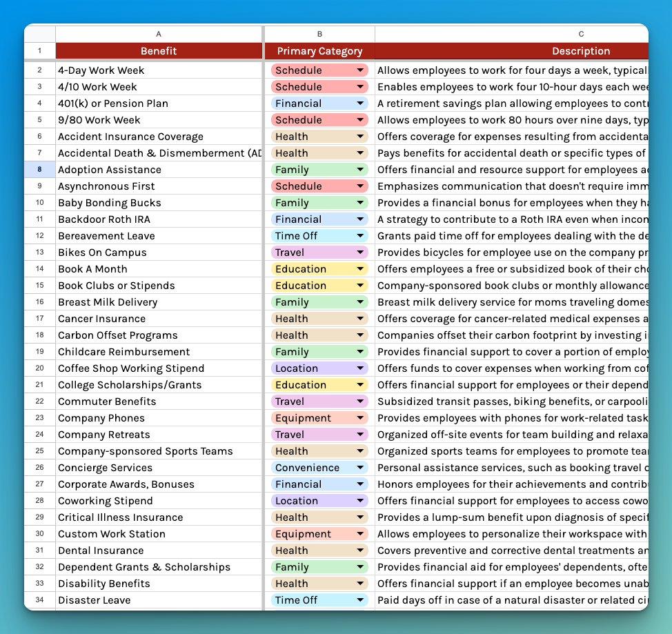Select row 26 by its row number
Image resolution: width=672 pixels, height=634 pixels.
coord(39,468)
